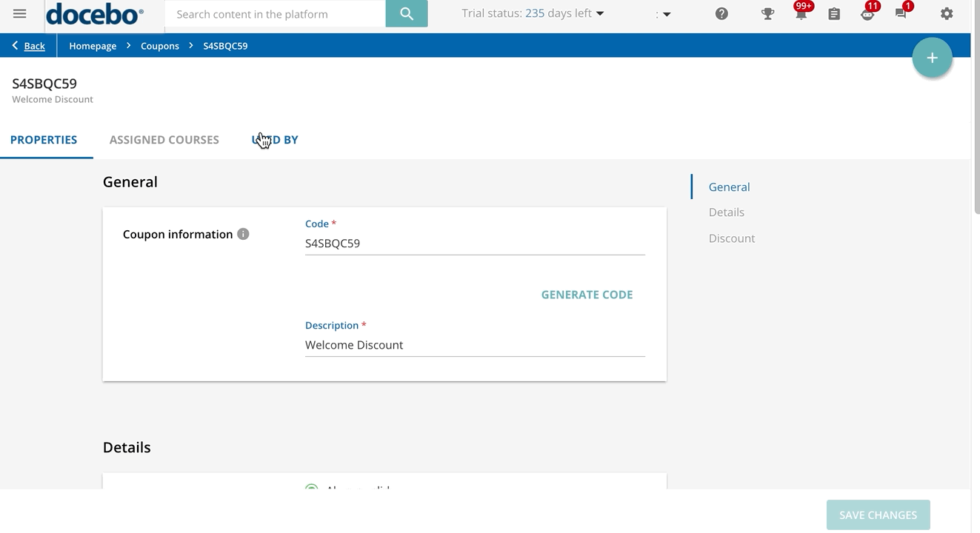Open chat messages icon with 1 badge
Viewport: 980px width, 533px height.
coord(901,14)
